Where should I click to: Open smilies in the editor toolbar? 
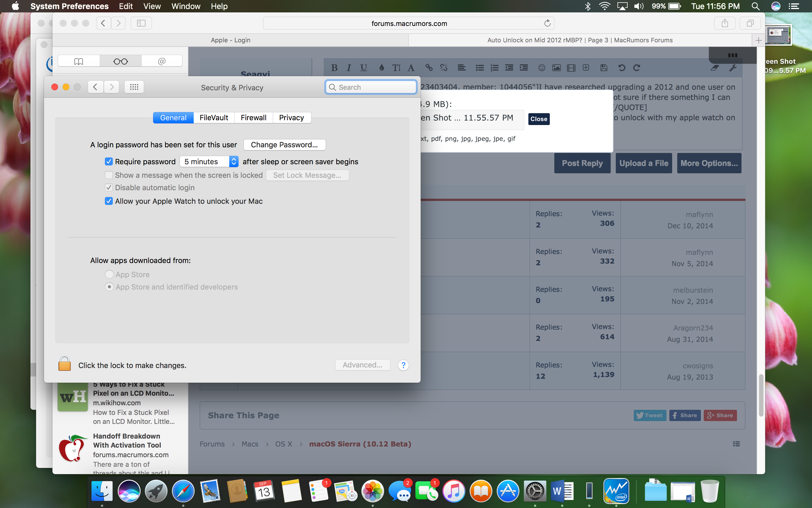(x=542, y=68)
